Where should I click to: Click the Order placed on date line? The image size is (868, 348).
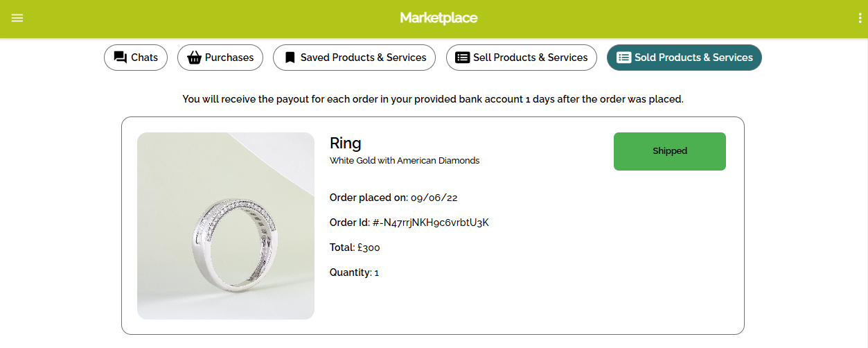point(393,198)
